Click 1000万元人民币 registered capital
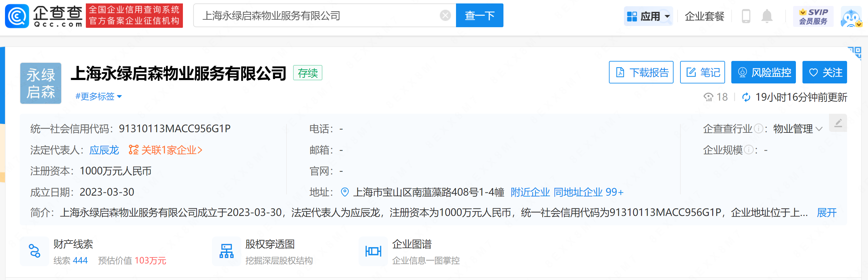The image size is (868, 280). [115, 171]
